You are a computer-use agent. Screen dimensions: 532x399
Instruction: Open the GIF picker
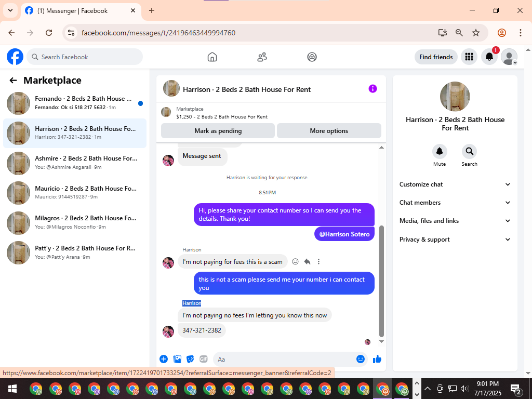tap(203, 359)
